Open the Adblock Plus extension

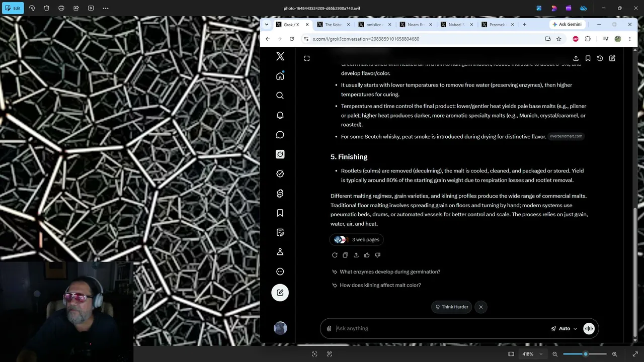pos(575,39)
